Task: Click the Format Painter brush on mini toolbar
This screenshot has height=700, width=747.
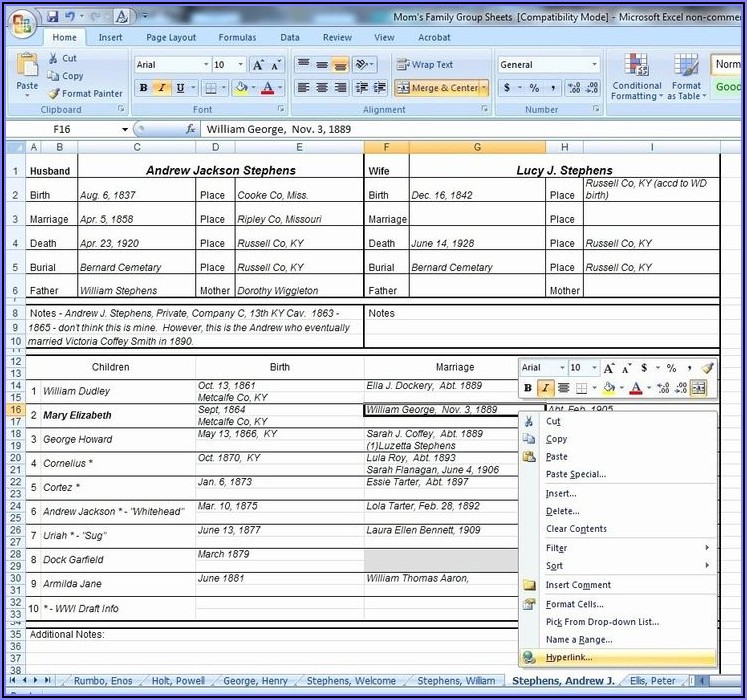Action: click(708, 368)
